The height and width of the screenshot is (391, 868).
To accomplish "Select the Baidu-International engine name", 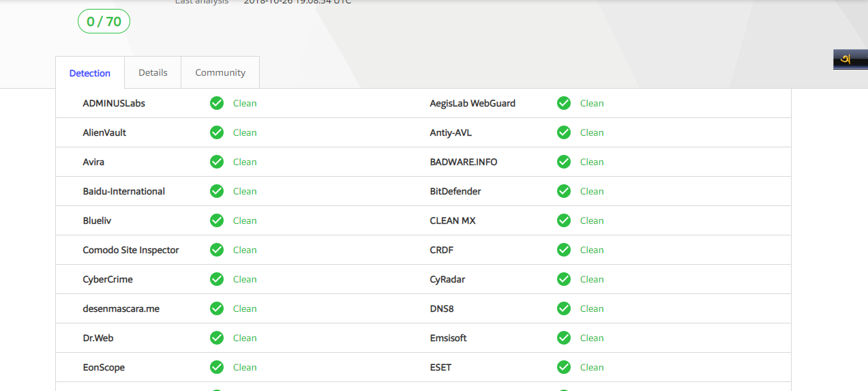I will [124, 191].
